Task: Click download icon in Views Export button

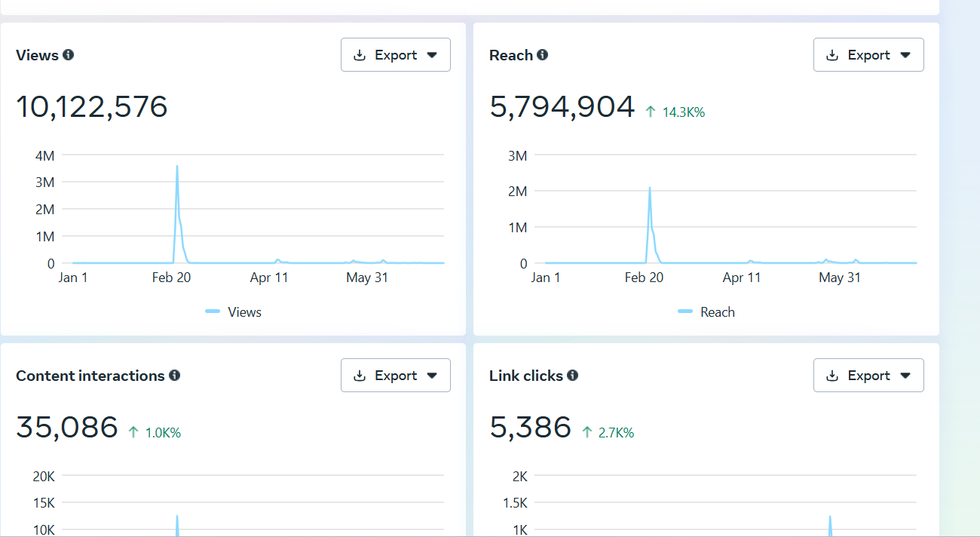Action: pos(360,55)
